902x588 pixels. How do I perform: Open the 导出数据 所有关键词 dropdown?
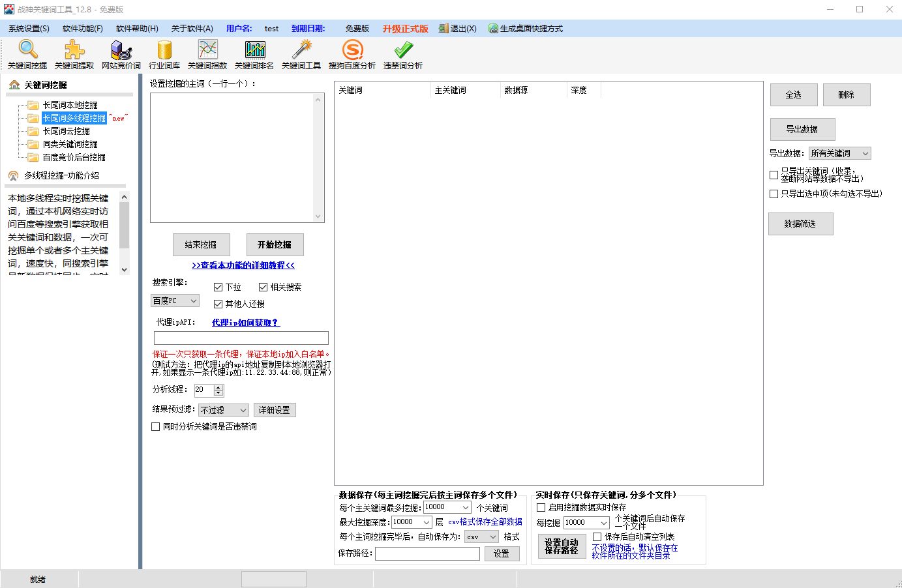840,153
